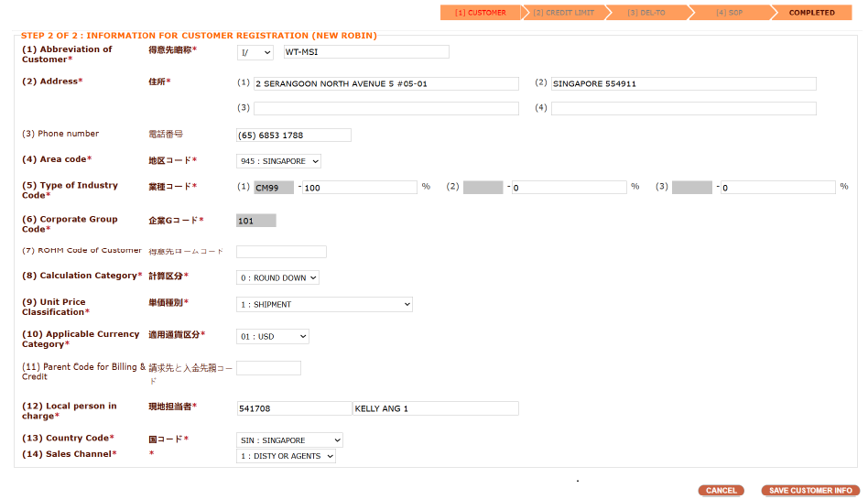868x499 pixels.
Task: Go to the Customer step tab
Action: coord(480,13)
